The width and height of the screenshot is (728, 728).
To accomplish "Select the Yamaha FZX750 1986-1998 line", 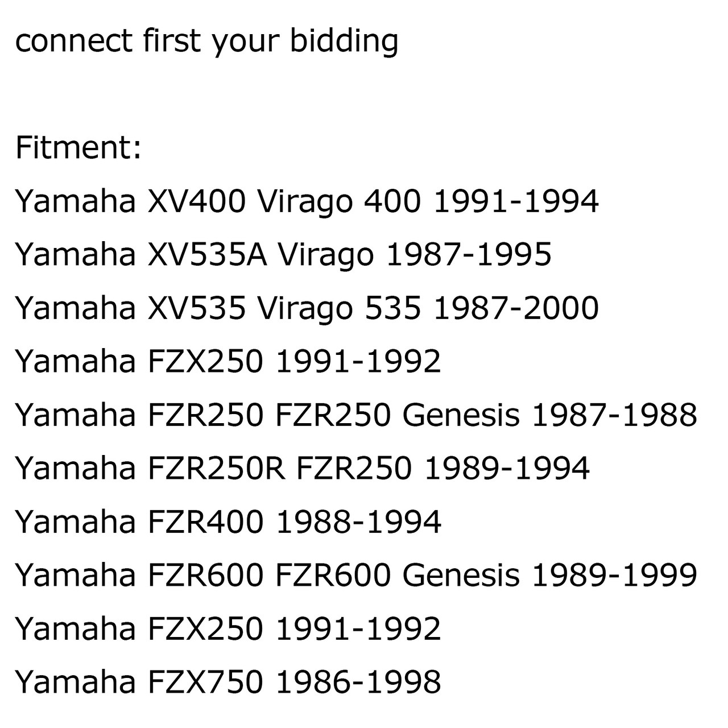I will [228, 682].
